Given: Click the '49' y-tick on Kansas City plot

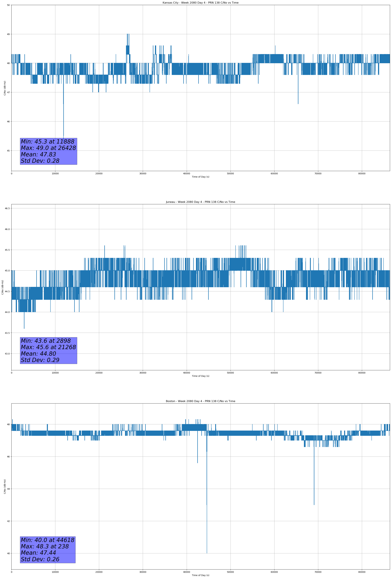Looking at the screenshot, I should click(x=8, y=34).
